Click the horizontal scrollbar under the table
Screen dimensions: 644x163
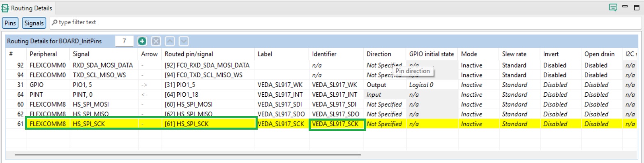pos(187,155)
